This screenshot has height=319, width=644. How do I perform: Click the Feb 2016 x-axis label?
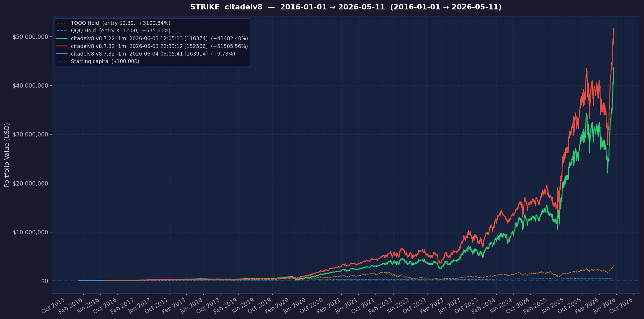(71, 305)
